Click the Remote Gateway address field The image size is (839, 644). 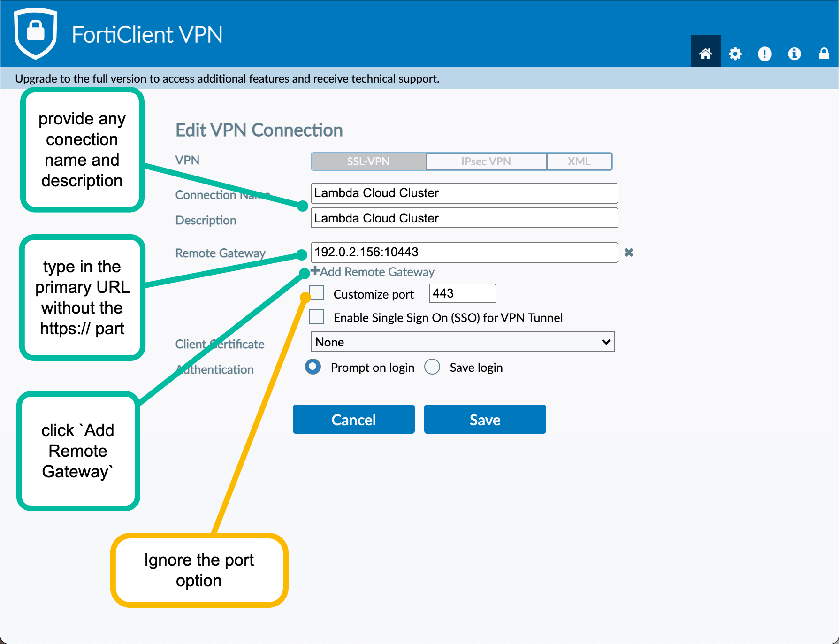click(464, 252)
